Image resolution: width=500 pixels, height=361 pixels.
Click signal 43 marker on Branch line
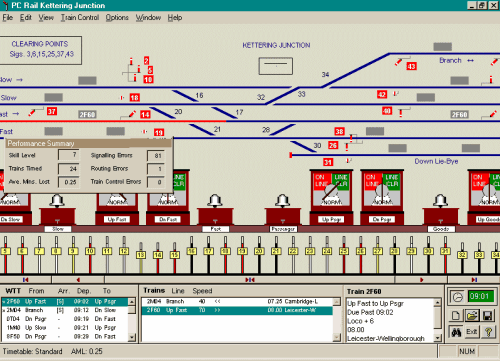click(411, 66)
